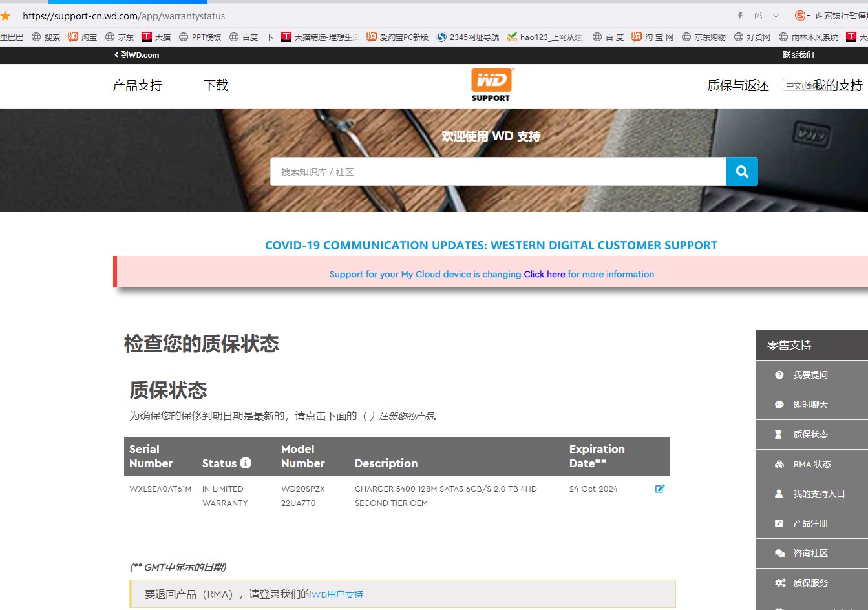This screenshot has width=868, height=610.
Task: Open the 我的支持 navigation menu
Action: click(838, 85)
